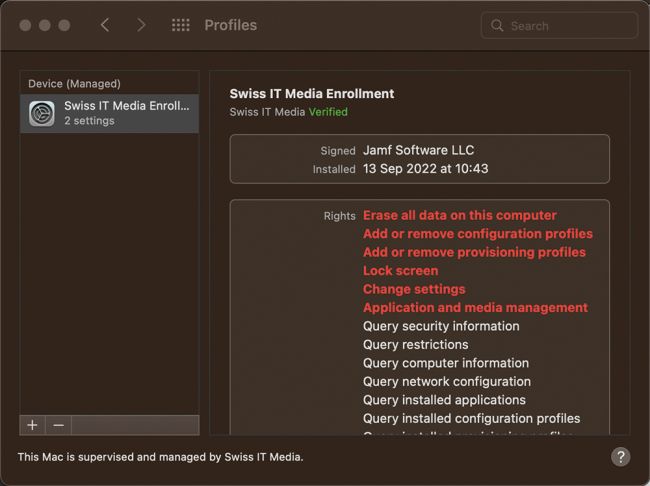Focus the Search field
Viewport: 650px width, 486px height.
coord(559,26)
